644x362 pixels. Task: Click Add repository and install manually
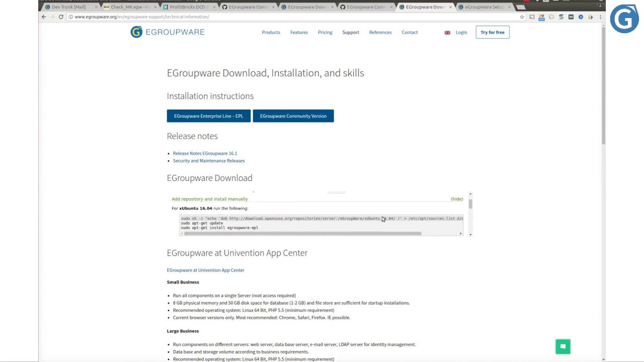click(210, 199)
